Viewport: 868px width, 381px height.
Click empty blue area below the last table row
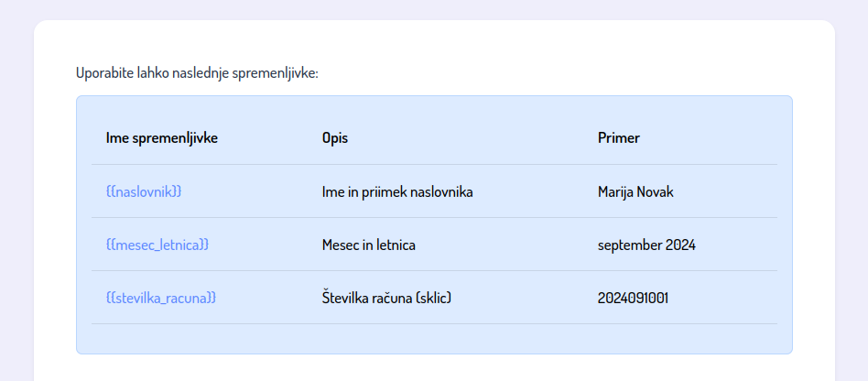pos(434,339)
